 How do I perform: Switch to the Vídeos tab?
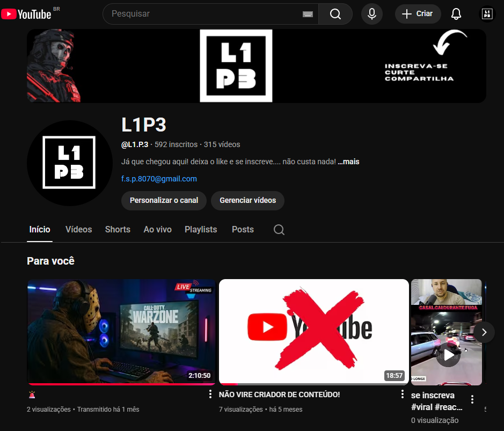click(79, 230)
